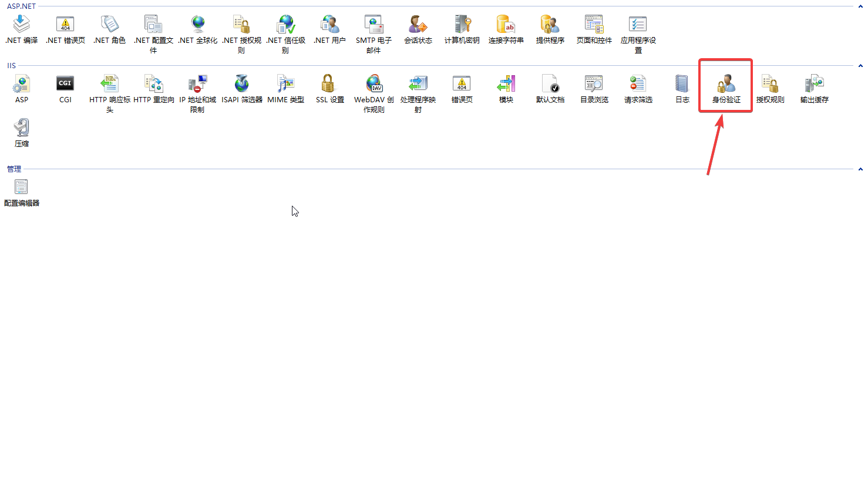
Task: Collapse the ASP.NET group
Action: click(860, 6)
